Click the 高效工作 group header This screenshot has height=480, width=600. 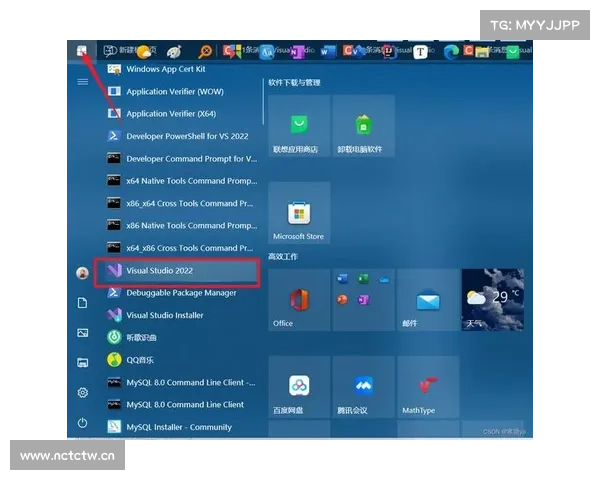(x=283, y=256)
